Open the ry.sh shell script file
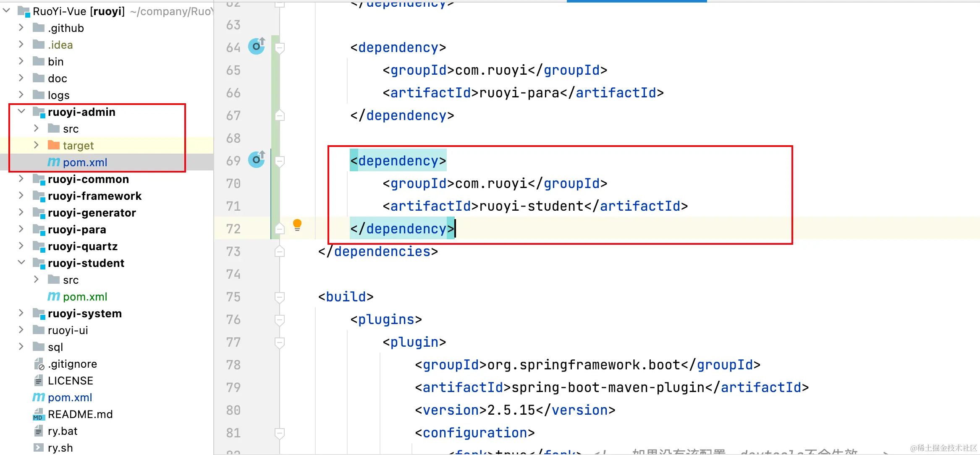The height and width of the screenshot is (455, 980). (60, 448)
